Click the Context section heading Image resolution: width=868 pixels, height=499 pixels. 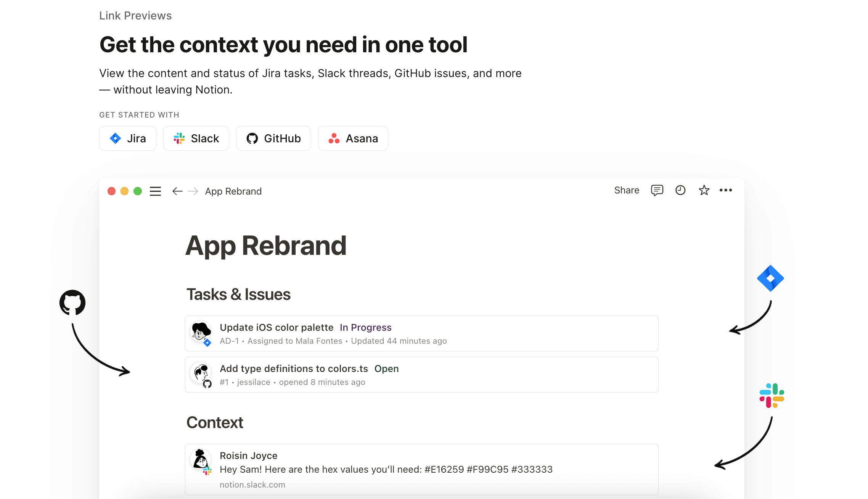pyautogui.click(x=215, y=423)
